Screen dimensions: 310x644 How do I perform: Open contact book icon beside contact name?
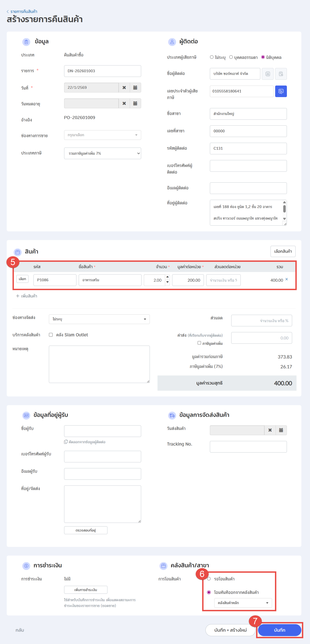pyautogui.click(x=268, y=74)
